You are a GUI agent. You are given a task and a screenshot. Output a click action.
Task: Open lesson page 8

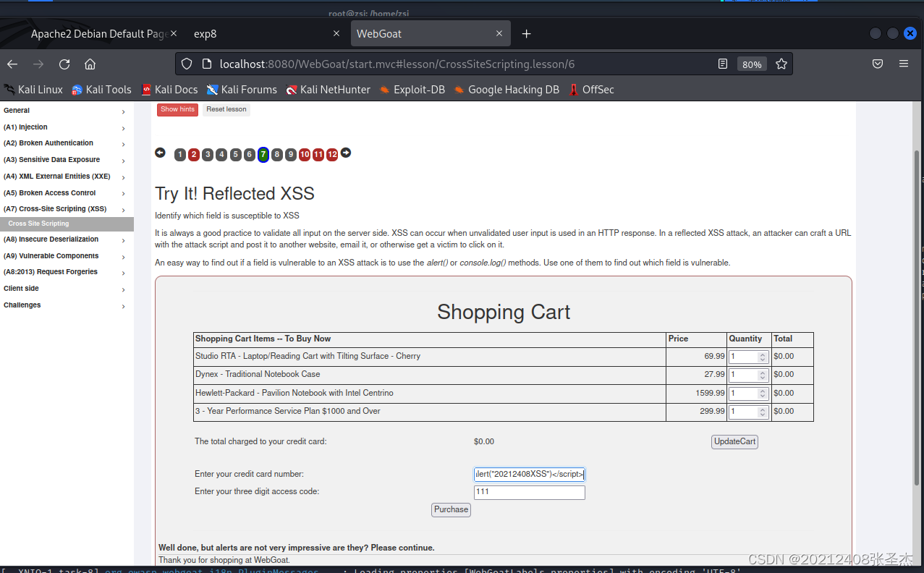pos(277,154)
